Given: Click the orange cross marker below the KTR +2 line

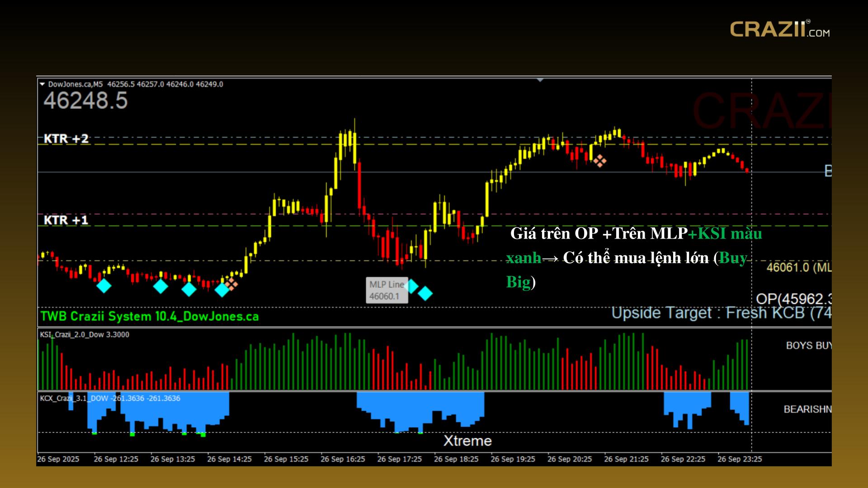Looking at the screenshot, I should click(x=600, y=161).
